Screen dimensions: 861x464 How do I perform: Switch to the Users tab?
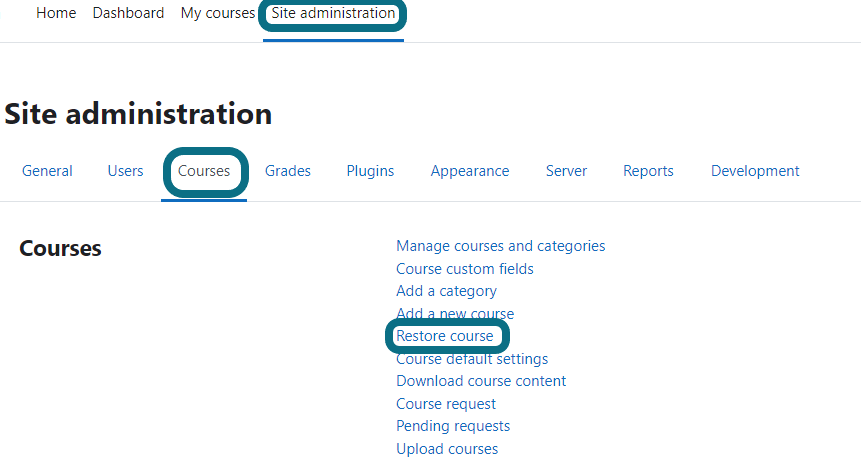pos(125,171)
